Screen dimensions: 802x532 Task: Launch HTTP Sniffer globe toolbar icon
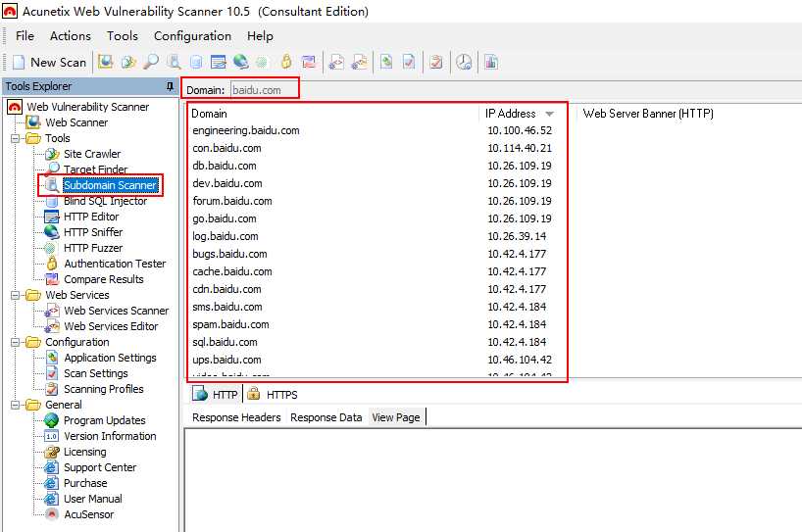(240, 62)
